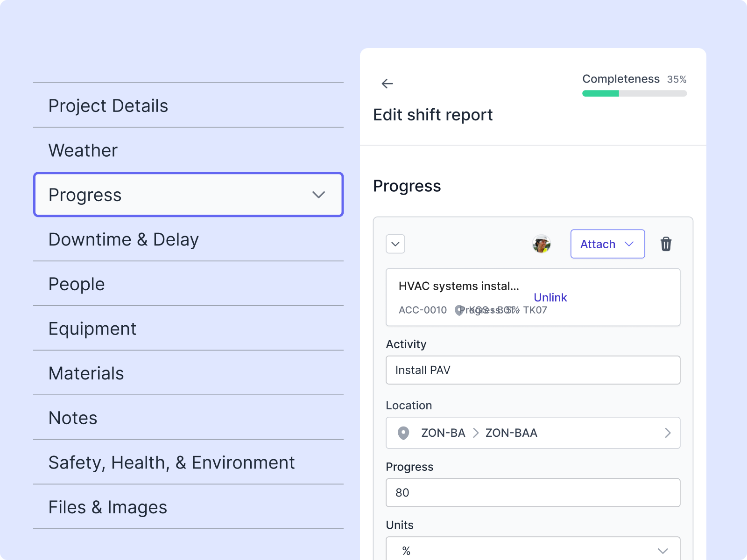The image size is (747, 560).
Task: Open the Location ZON-BA selector
Action: tap(533, 433)
